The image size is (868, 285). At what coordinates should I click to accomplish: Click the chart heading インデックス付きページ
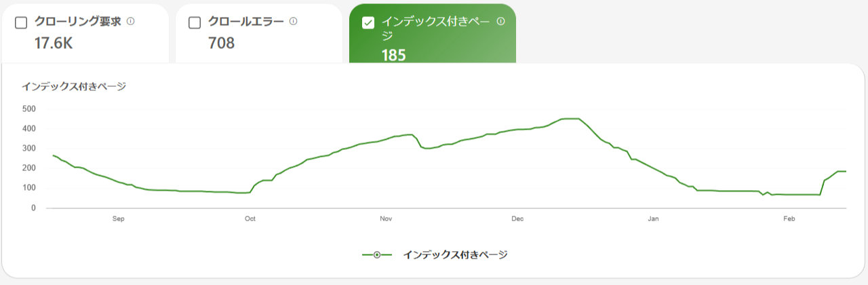pos(74,86)
